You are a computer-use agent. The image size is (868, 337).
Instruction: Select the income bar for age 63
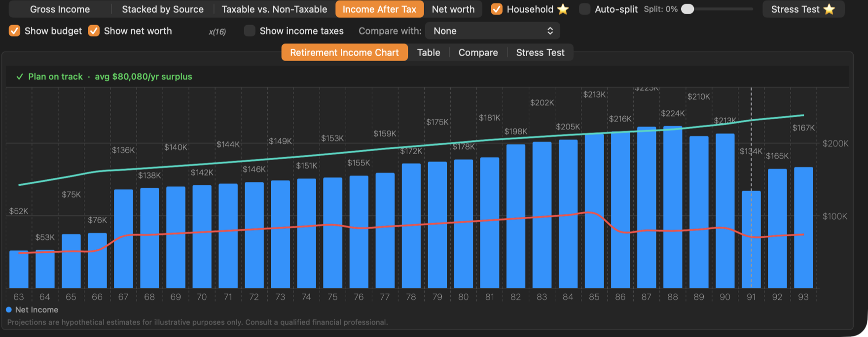(19, 269)
